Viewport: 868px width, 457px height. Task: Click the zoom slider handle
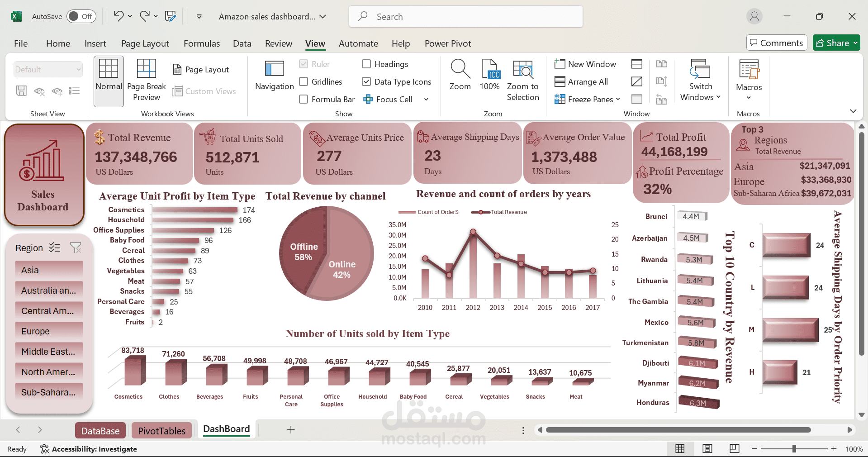click(x=794, y=448)
